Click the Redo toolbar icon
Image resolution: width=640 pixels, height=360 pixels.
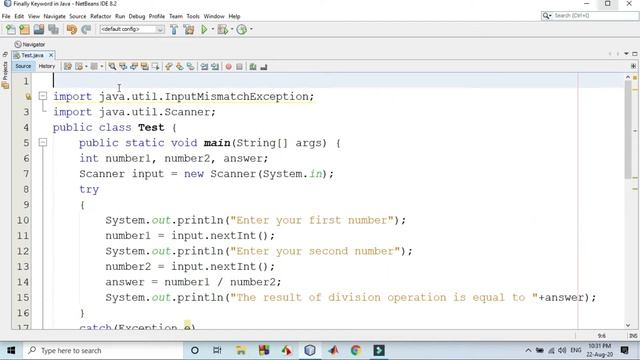(86, 29)
